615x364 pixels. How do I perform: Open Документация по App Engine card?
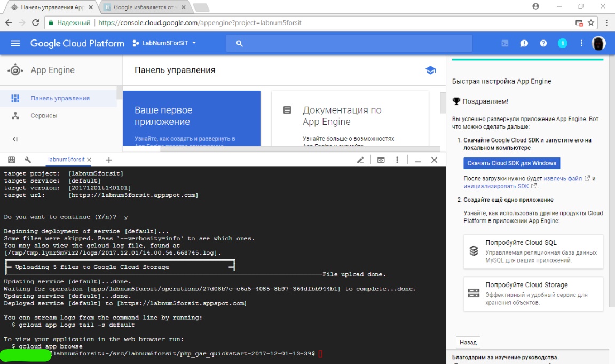pos(350,118)
